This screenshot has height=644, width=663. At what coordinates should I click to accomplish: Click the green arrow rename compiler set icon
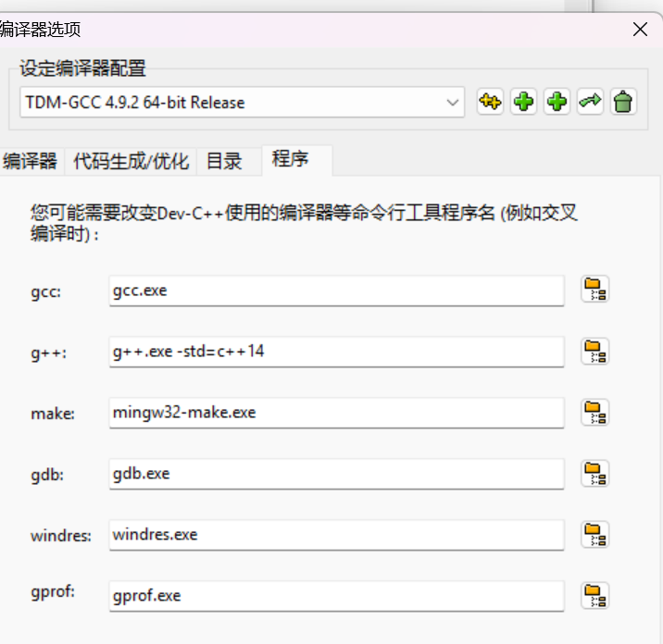pyautogui.click(x=590, y=102)
